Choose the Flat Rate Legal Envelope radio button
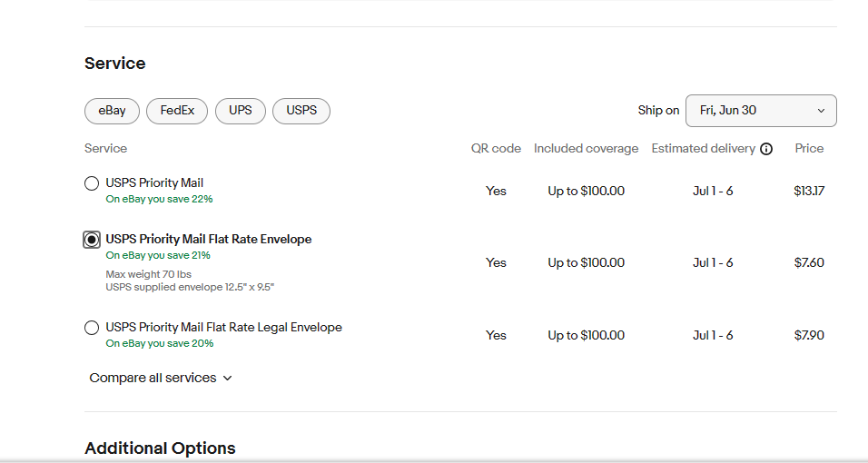 tap(92, 328)
